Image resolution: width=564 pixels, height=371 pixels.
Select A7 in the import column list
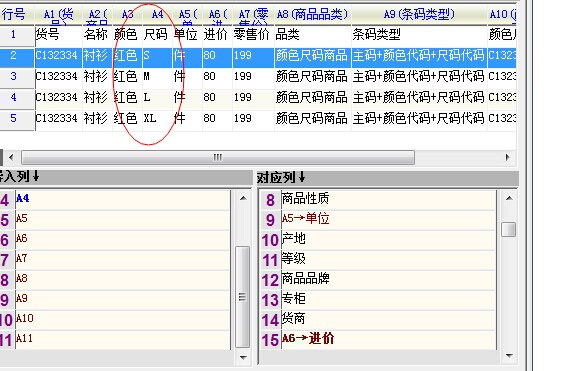(x=122, y=259)
